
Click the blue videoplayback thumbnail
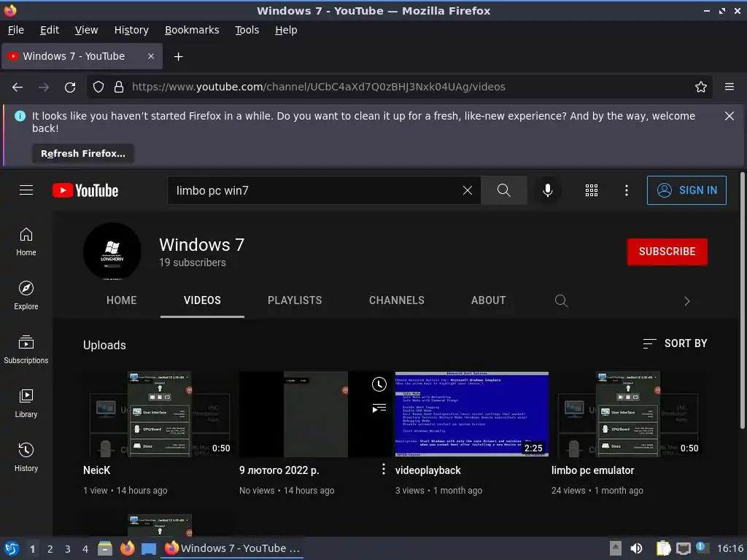click(x=472, y=414)
